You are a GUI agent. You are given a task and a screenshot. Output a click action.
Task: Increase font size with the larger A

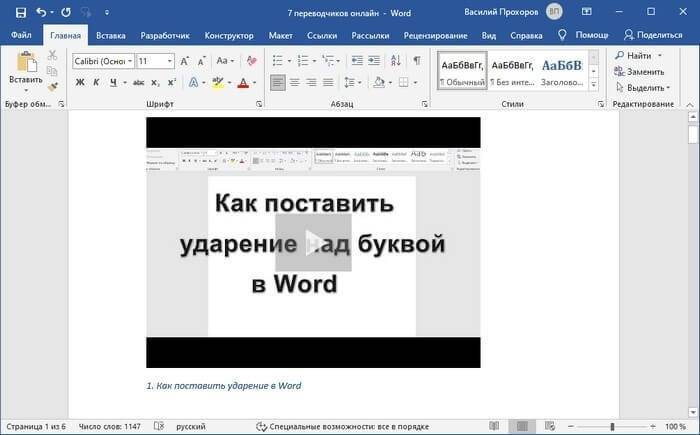tap(184, 61)
